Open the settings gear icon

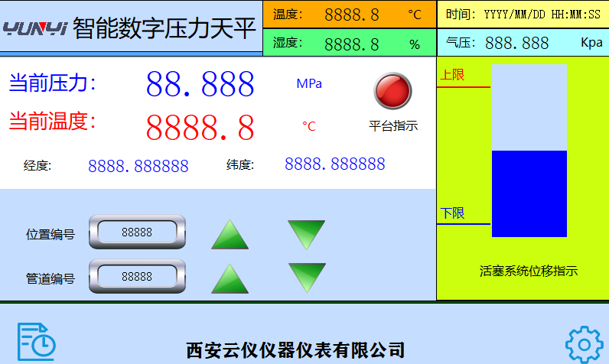[x=584, y=345]
